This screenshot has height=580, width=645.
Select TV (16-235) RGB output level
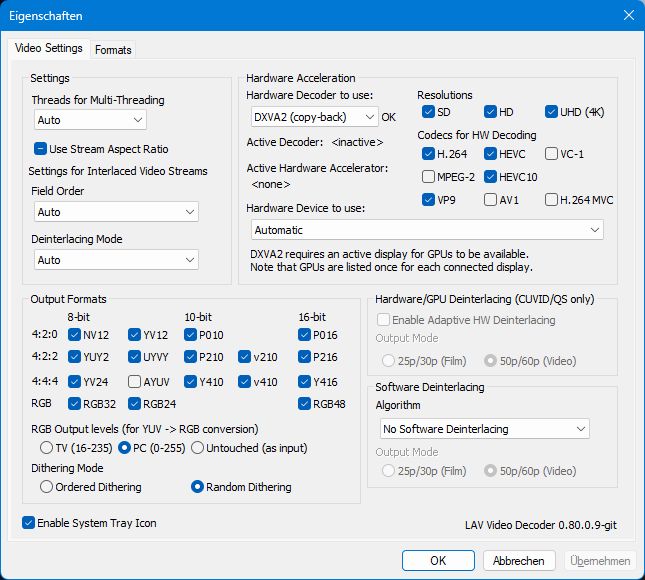click(x=46, y=447)
